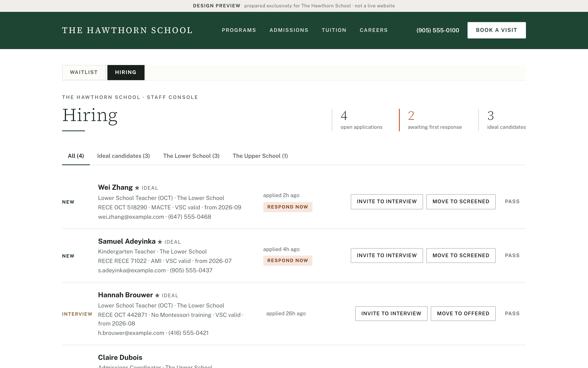588x368 pixels.
Task: Open the Programs menu item
Action: pyautogui.click(x=239, y=30)
